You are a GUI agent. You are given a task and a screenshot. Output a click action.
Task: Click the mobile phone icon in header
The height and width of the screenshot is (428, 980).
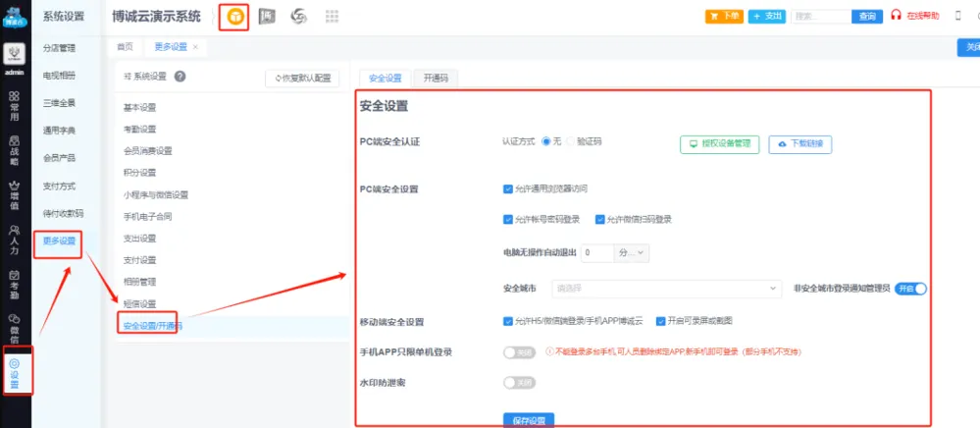click(x=957, y=17)
